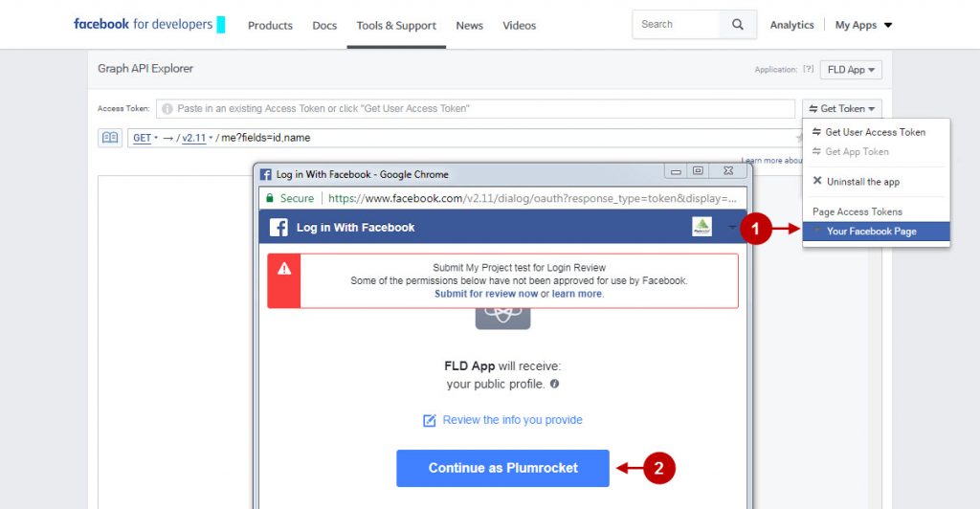Click the me?fields=id,name query field
The width and height of the screenshot is (980, 509).
[x=266, y=138]
